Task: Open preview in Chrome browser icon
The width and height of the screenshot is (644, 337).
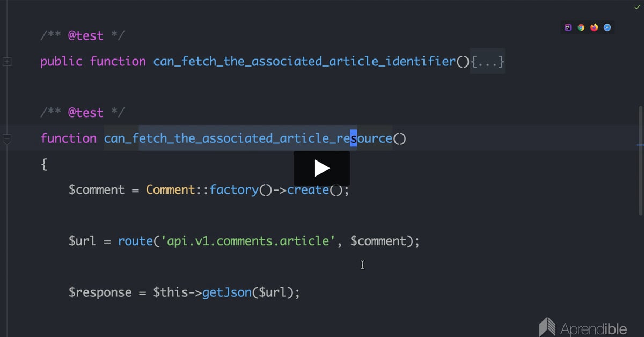Action: click(581, 27)
